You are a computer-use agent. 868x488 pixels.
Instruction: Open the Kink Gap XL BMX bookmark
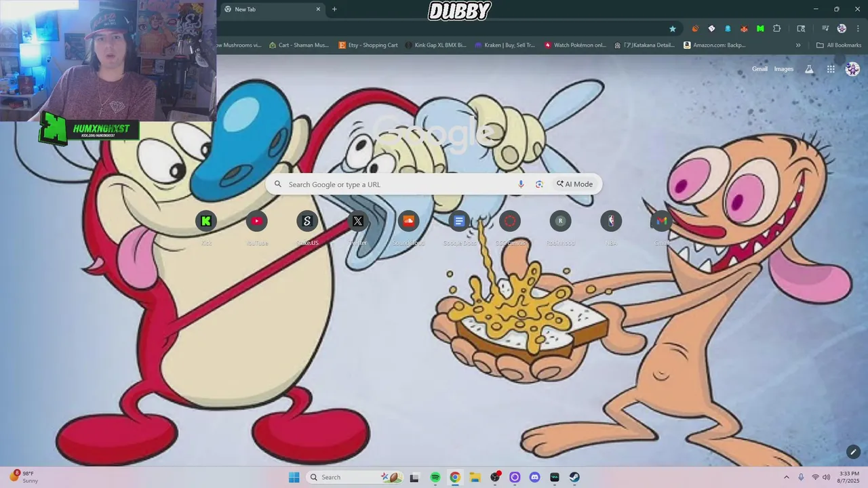436,45
